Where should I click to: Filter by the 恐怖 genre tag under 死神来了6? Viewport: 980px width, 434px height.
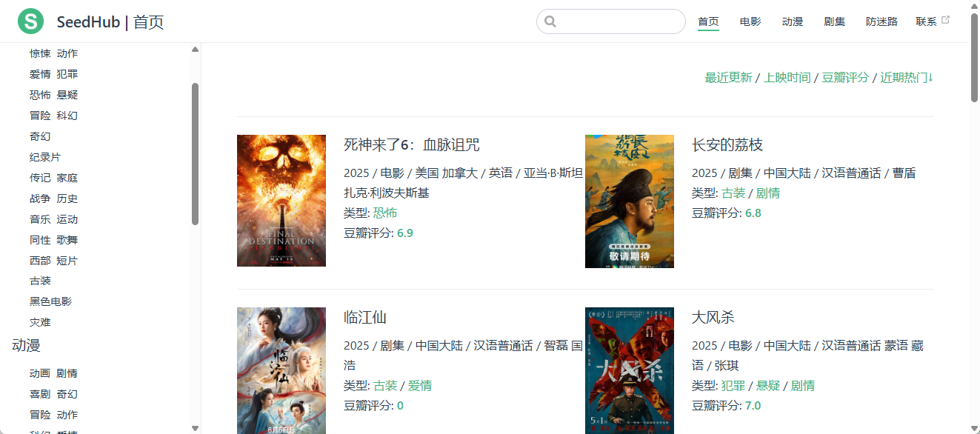[x=385, y=213]
